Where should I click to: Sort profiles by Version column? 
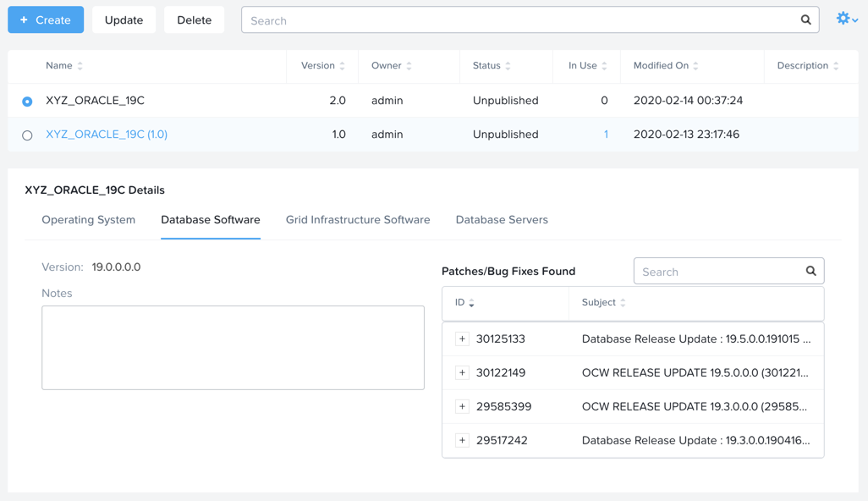coord(322,65)
